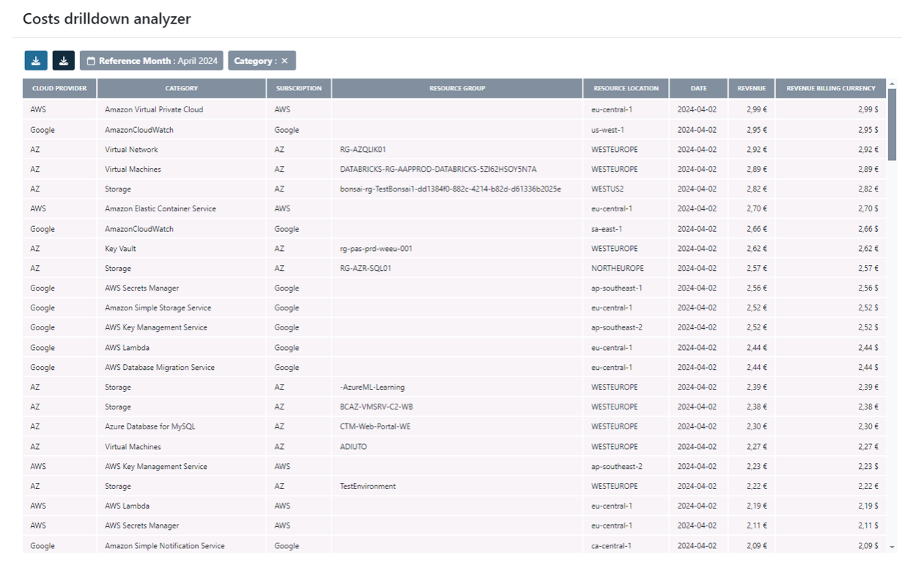Sort table by Date column header
The image size is (924, 571).
coord(698,89)
